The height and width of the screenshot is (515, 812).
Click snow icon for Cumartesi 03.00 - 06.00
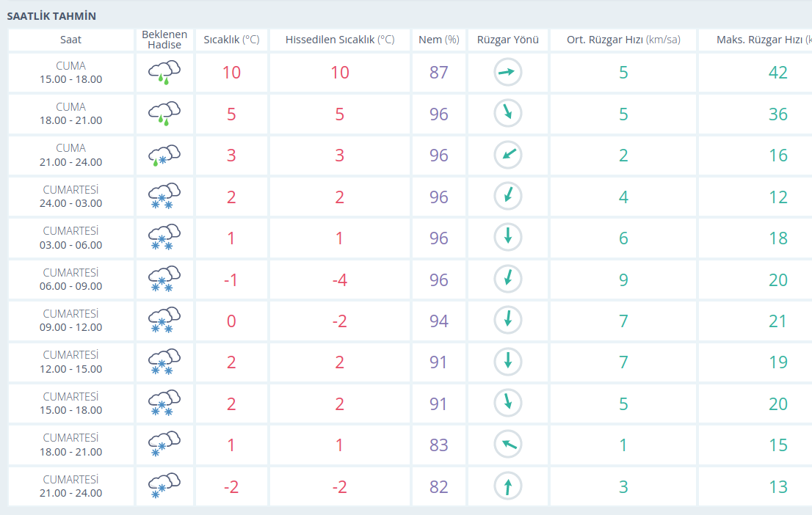[164, 238]
